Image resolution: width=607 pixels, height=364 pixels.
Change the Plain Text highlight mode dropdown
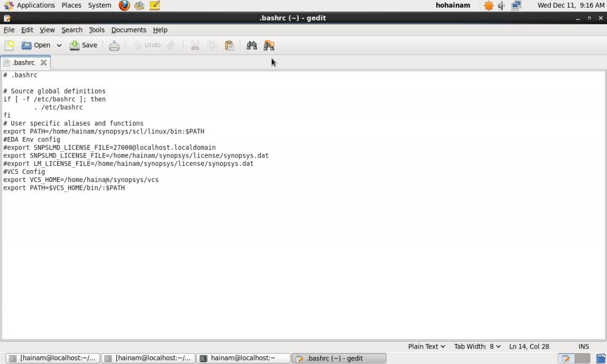click(427, 347)
